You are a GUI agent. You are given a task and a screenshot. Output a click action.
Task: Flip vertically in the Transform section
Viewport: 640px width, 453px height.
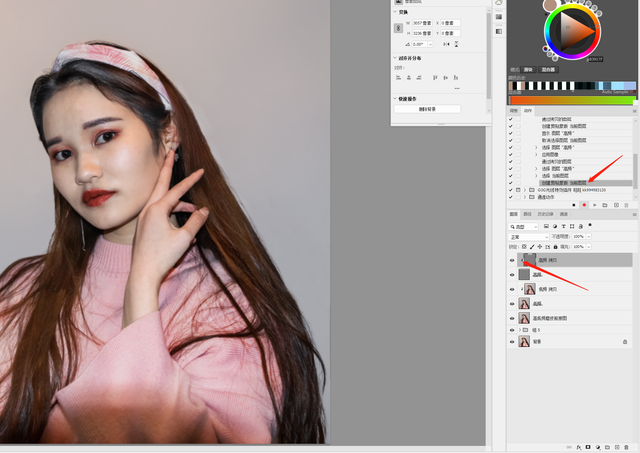(456, 44)
